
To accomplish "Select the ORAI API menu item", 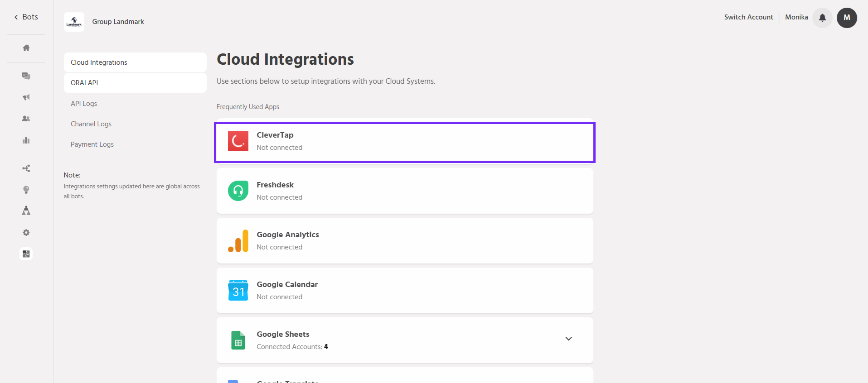I will tap(84, 83).
